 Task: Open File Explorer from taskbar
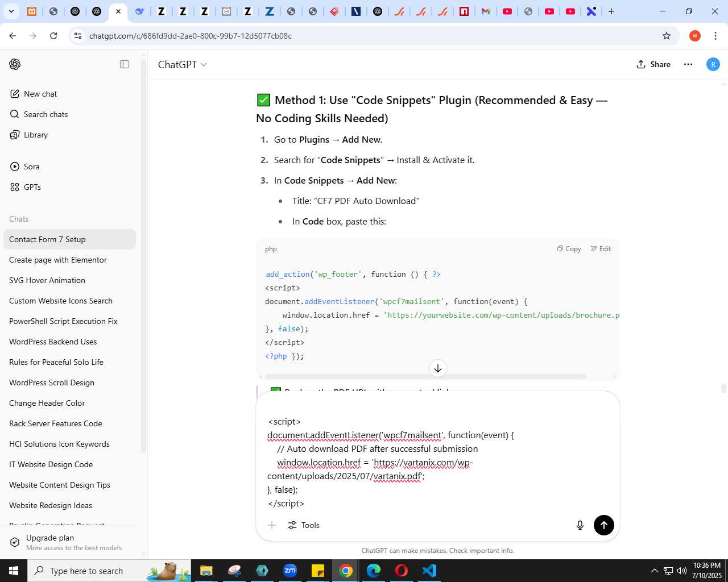[x=206, y=571]
